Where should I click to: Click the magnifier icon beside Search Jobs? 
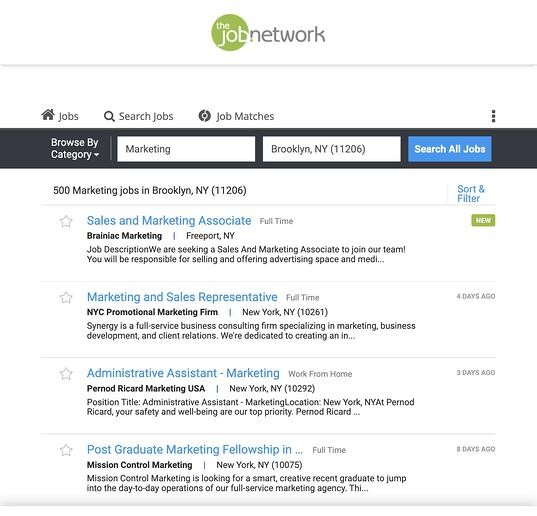(109, 116)
